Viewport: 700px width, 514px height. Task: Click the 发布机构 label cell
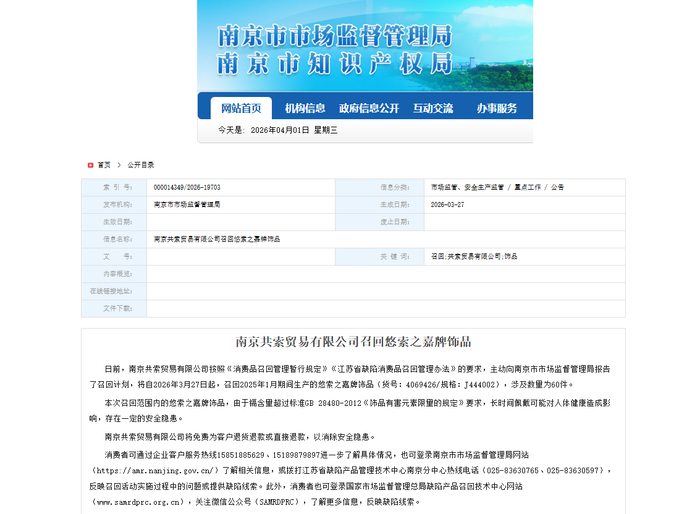tap(114, 205)
